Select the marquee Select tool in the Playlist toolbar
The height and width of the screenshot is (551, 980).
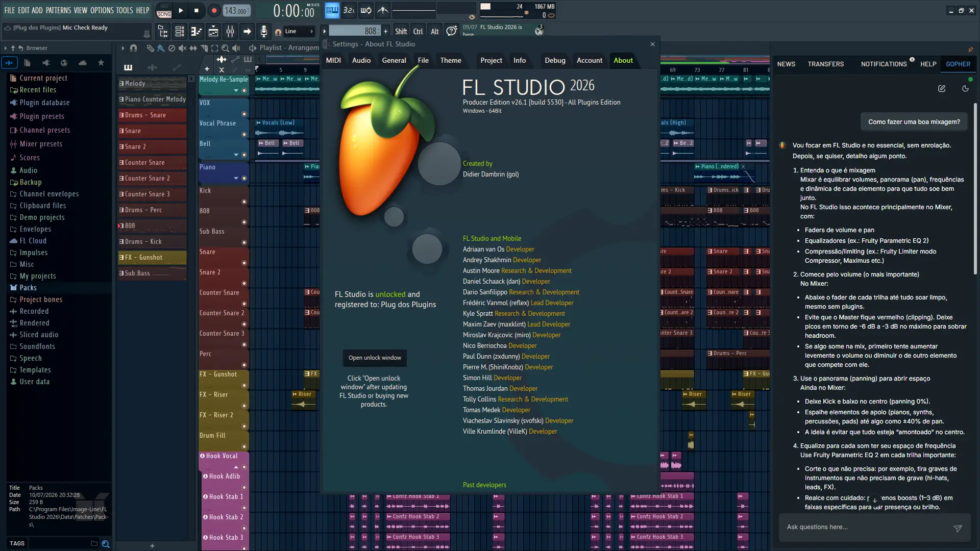click(214, 48)
